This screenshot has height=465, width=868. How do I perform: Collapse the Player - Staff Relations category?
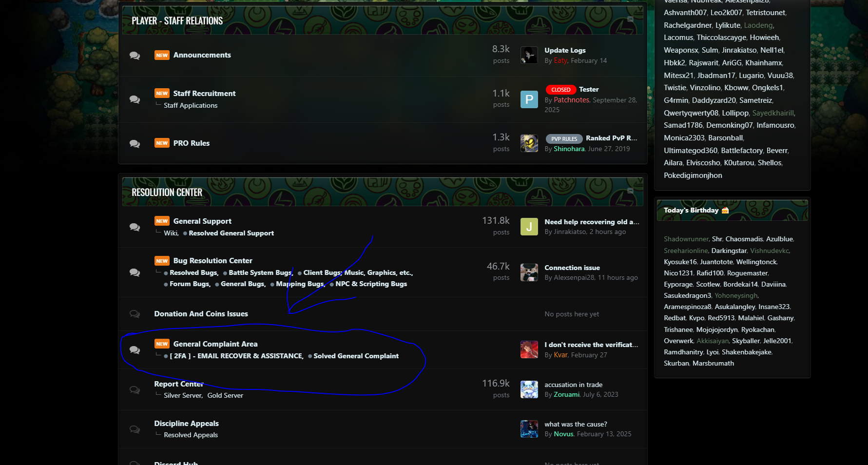click(x=630, y=19)
